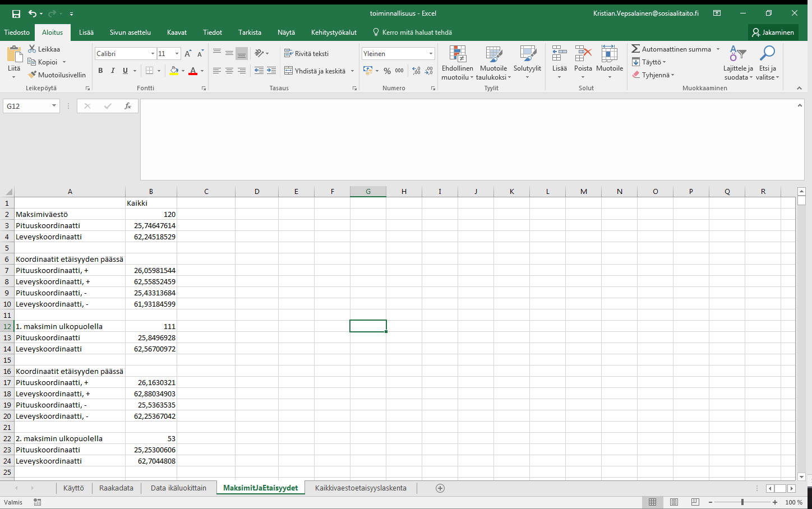Screen dimensions: 812x509
Task: Switch to Lisää ribbon tab
Action: click(x=86, y=33)
